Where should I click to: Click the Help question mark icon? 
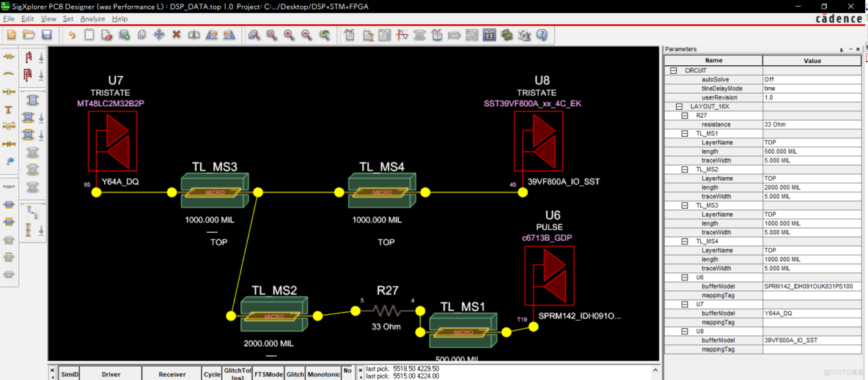coord(542,35)
